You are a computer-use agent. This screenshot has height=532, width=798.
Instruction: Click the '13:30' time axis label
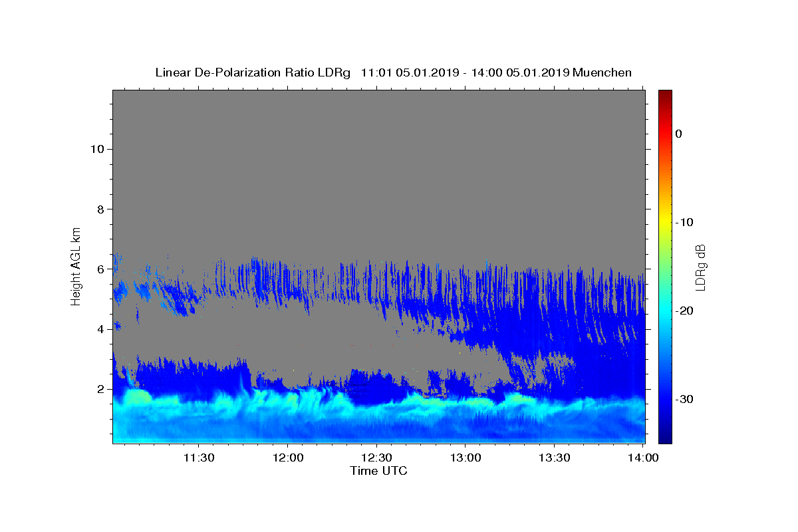[554, 458]
